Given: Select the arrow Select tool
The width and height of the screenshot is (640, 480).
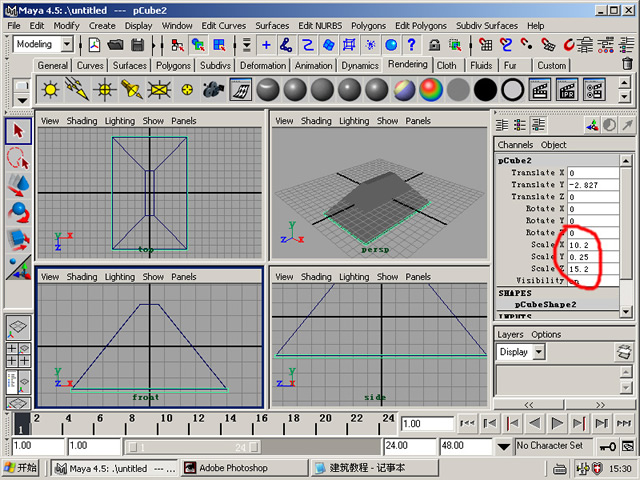Looking at the screenshot, I should pyautogui.click(x=18, y=131).
